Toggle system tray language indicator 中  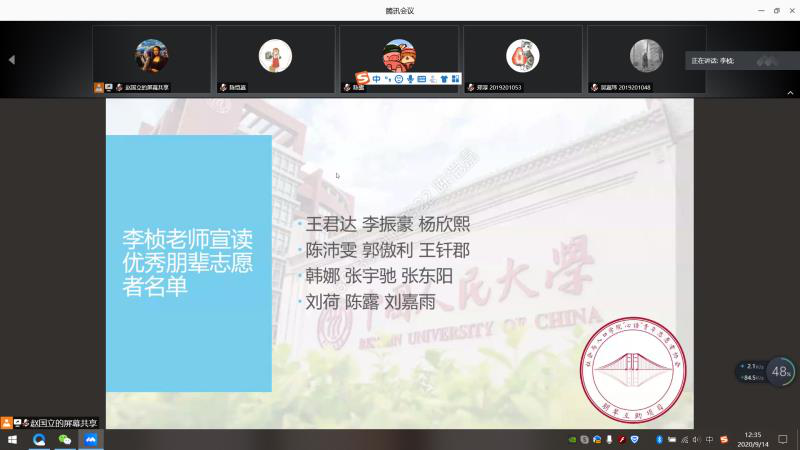(x=709, y=440)
